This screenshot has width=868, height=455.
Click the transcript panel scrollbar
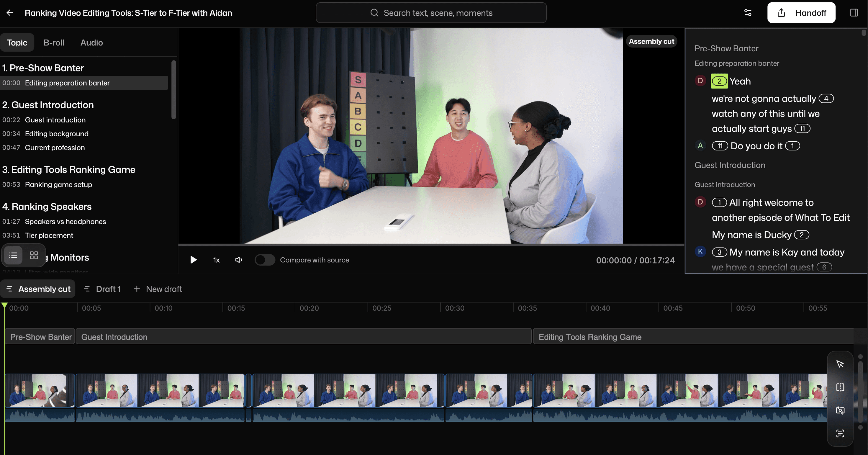point(864,33)
